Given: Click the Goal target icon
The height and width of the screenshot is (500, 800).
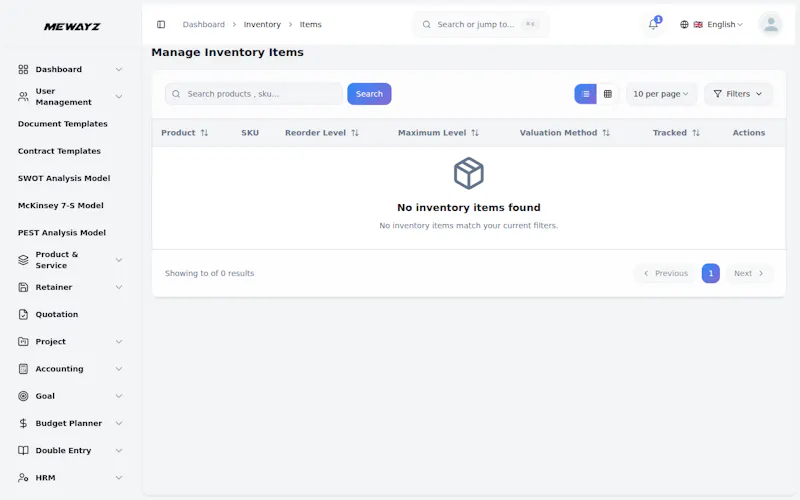Looking at the screenshot, I should (23, 396).
